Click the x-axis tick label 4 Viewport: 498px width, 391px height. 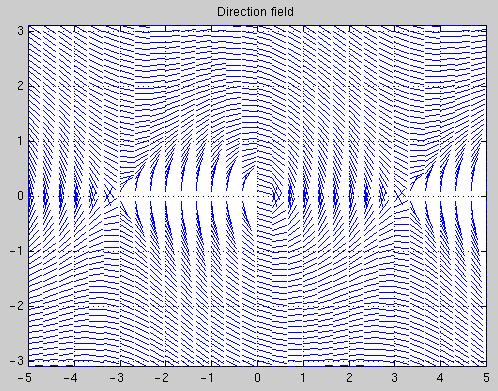[440, 378]
